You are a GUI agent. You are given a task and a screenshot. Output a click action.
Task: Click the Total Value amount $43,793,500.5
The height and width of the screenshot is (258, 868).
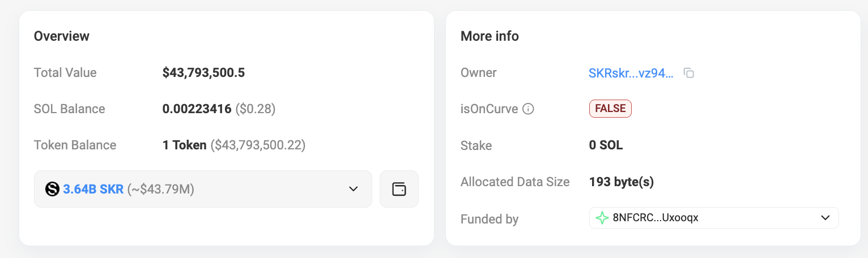(x=203, y=73)
